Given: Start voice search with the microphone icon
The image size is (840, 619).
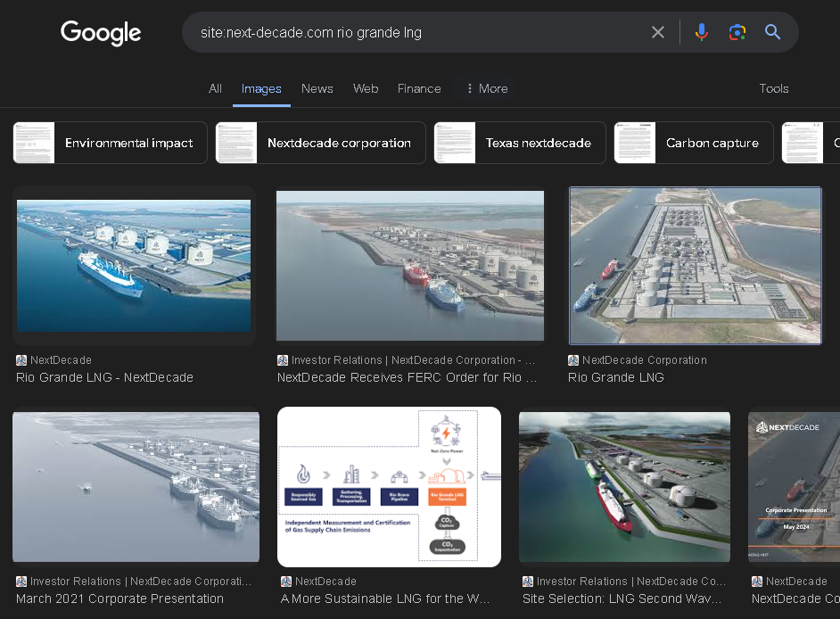Looking at the screenshot, I should [701, 33].
